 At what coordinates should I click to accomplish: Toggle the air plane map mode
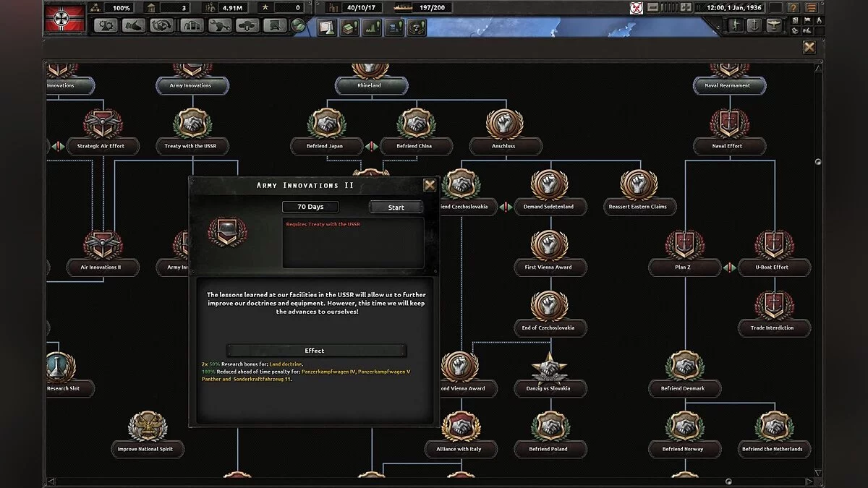pyautogui.click(x=773, y=25)
